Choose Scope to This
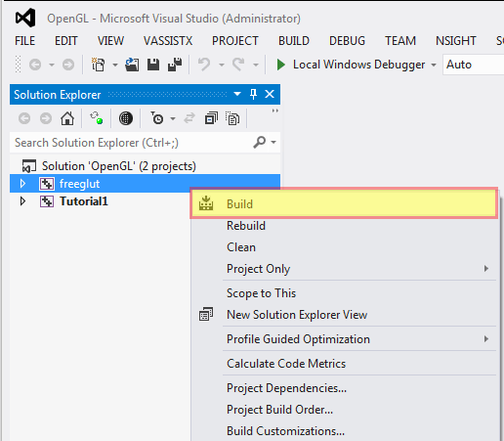 [345, 293]
